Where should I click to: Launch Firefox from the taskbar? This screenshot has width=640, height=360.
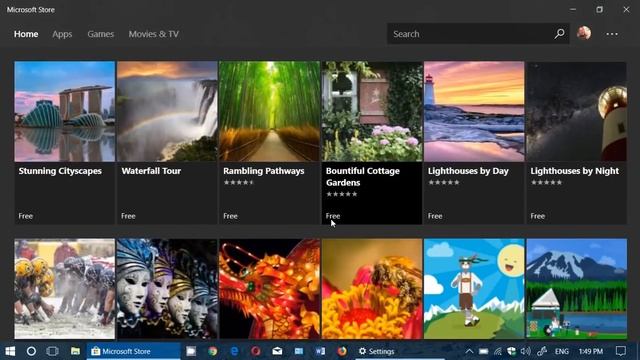[x=342, y=351]
